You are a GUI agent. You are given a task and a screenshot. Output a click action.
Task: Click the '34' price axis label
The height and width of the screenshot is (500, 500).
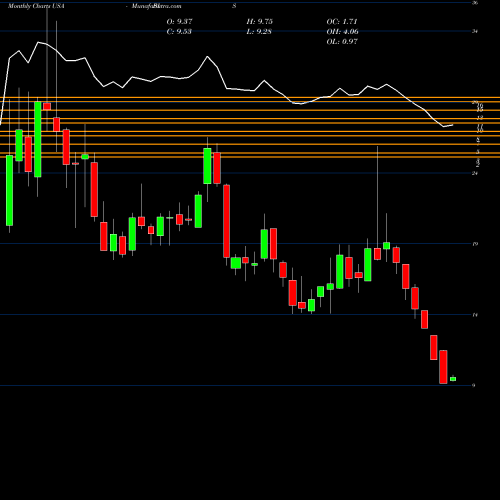475,31
